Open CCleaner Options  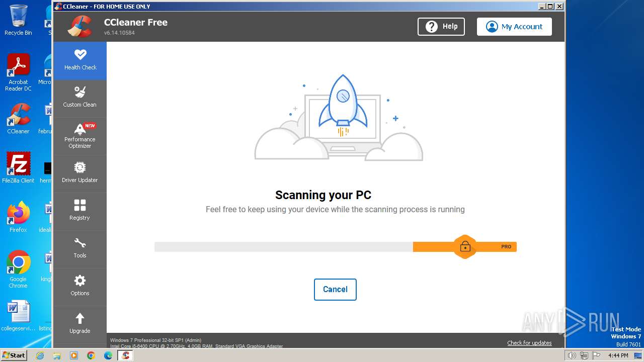[x=80, y=287]
